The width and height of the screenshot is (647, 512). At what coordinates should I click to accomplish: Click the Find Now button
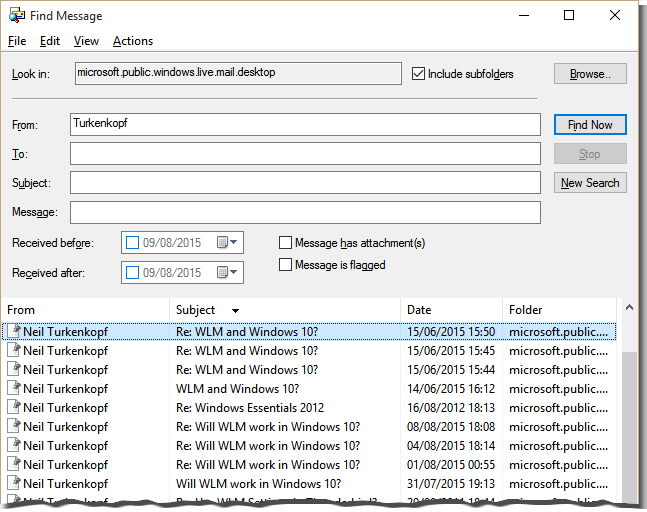pyautogui.click(x=590, y=125)
